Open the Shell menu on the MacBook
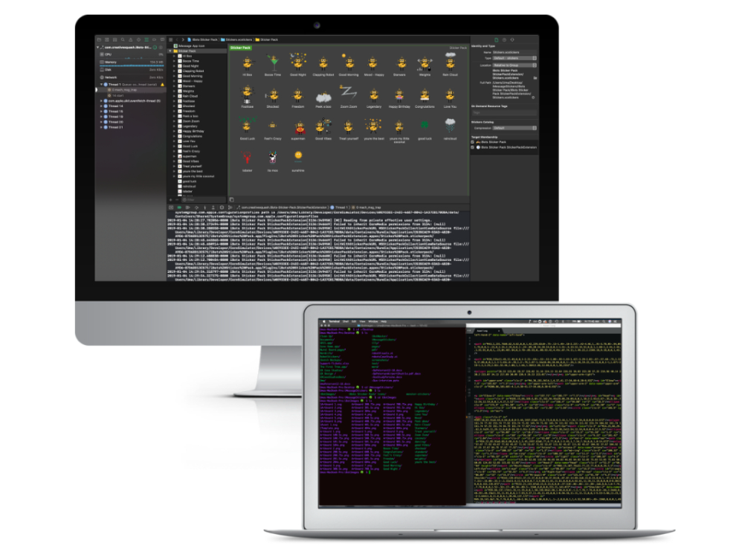This screenshot has width=739, height=560. coord(346,321)
